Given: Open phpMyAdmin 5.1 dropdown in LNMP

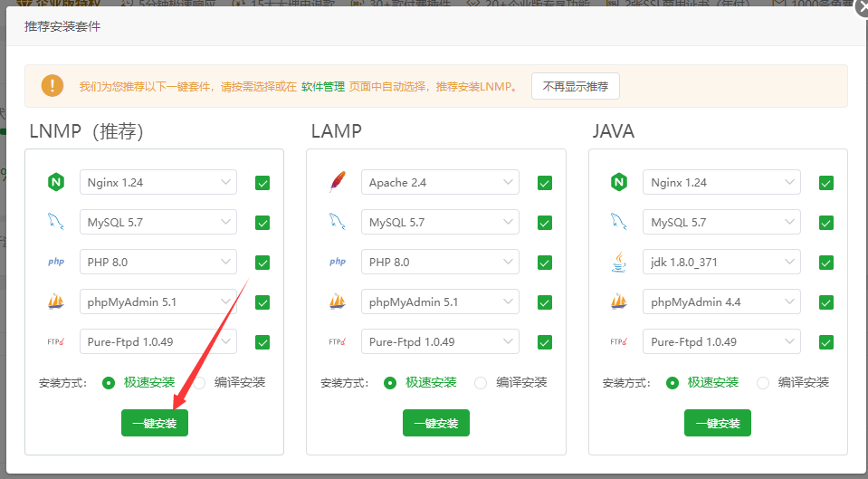Looking at the screenshot, I should click(158, 302).
